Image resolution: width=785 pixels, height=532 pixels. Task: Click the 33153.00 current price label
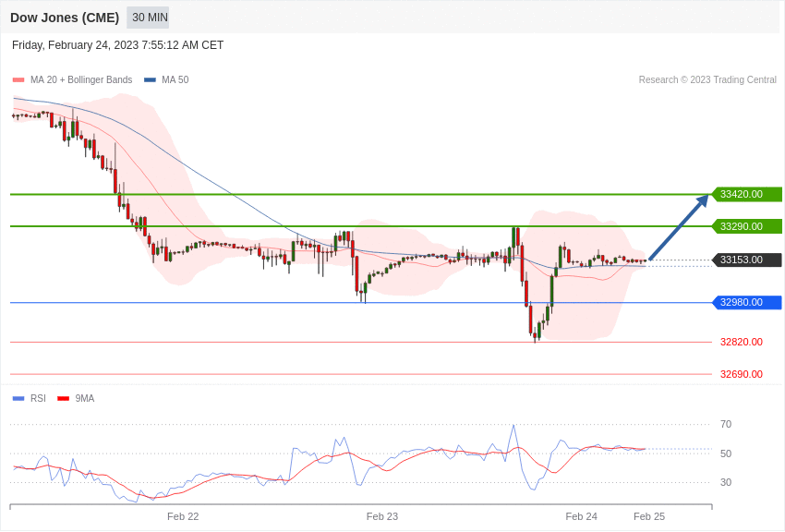(x=746, y=260)
